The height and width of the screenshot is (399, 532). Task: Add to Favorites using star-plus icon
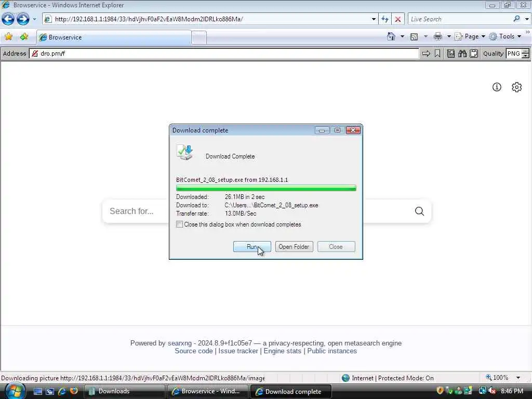[x=24, y=37]
